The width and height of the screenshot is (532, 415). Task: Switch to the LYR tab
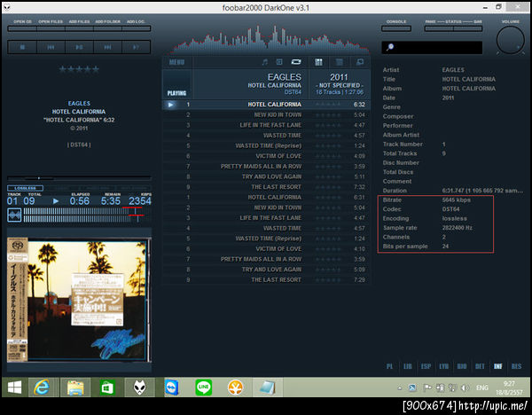point(444,366)
